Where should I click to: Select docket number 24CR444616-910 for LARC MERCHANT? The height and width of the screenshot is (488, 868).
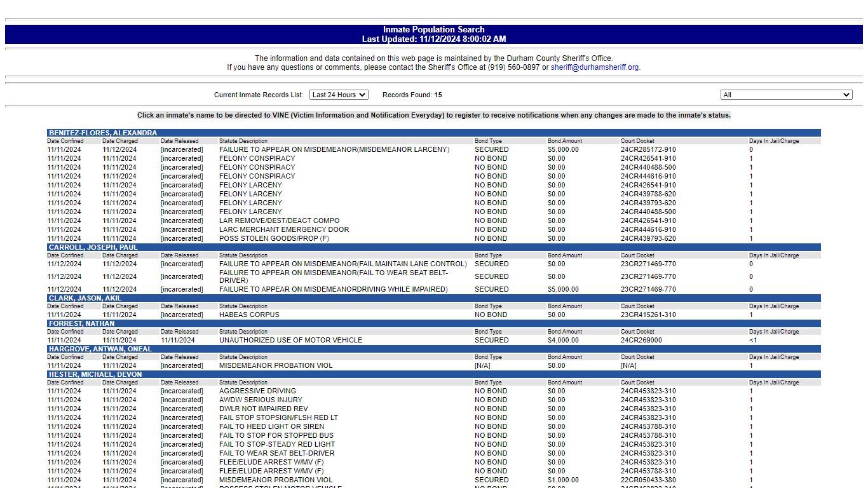(x=648, y=230)
